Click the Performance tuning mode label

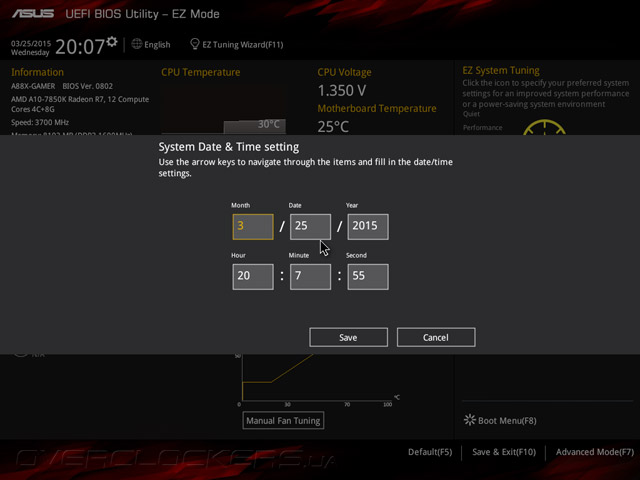[x=482, y=128]
